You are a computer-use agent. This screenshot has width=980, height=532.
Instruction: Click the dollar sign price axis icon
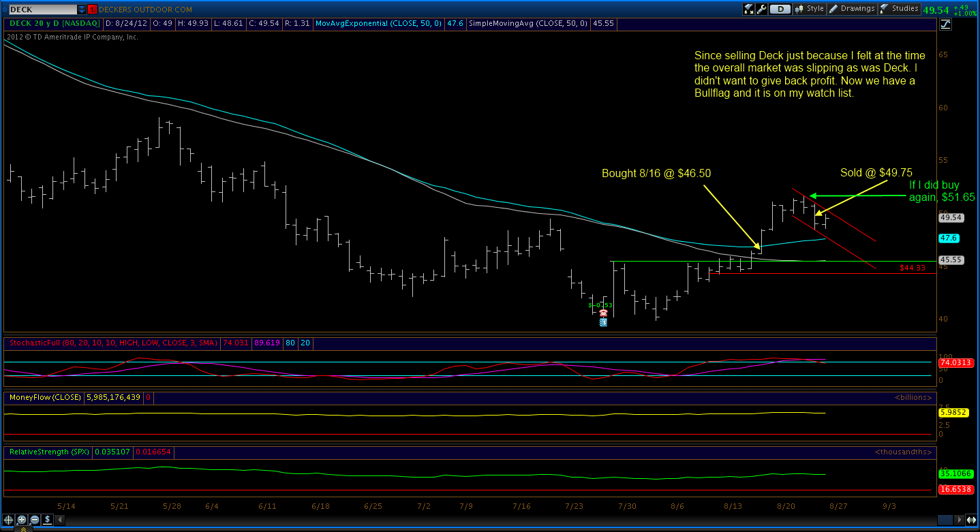click(48, 519)
